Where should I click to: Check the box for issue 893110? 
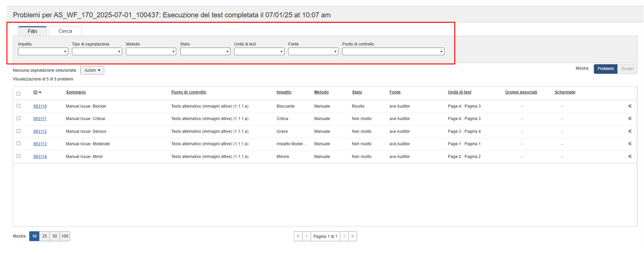[x=19, y=106]
